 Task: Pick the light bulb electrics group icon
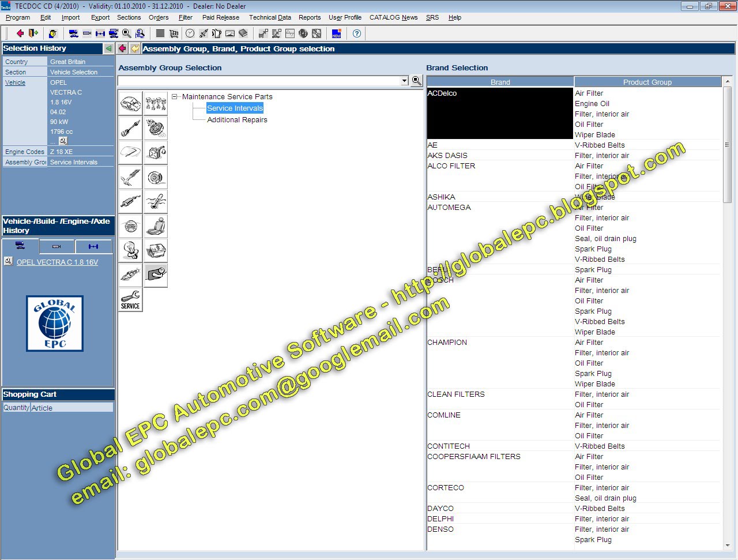(130, 251)
